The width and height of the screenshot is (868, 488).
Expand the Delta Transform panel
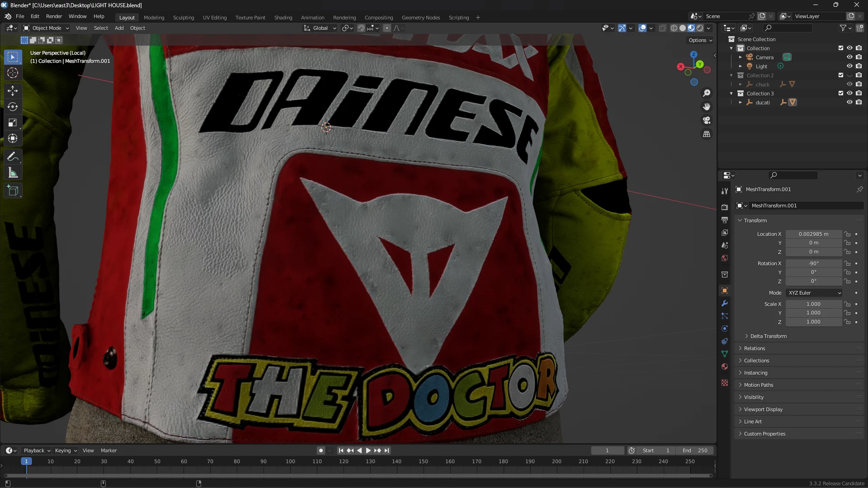click(x=768, y=336)
